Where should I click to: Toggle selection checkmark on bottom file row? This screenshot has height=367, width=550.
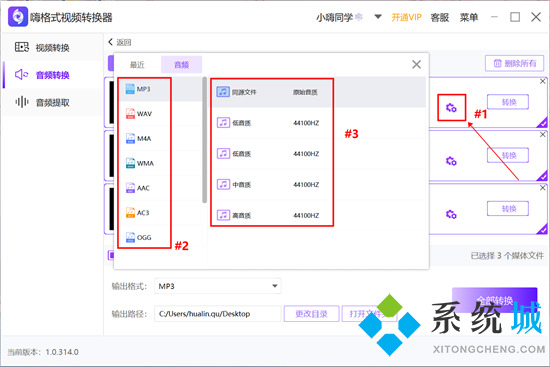pos(543,229)
